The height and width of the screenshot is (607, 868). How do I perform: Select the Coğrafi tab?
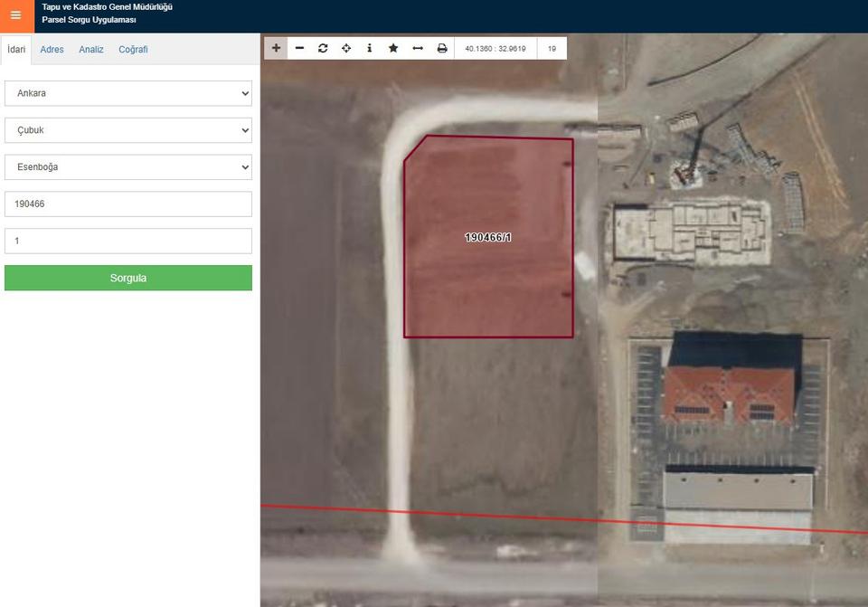[x=133, y=50]
